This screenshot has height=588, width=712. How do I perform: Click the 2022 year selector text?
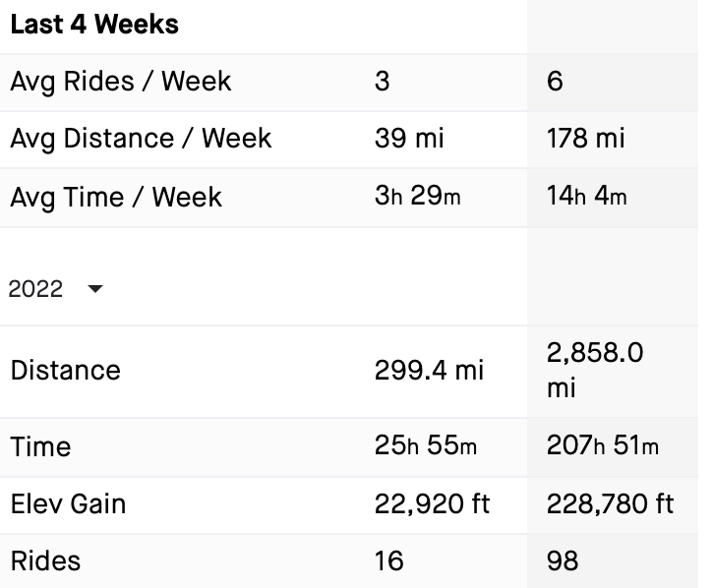pos(36,289)
